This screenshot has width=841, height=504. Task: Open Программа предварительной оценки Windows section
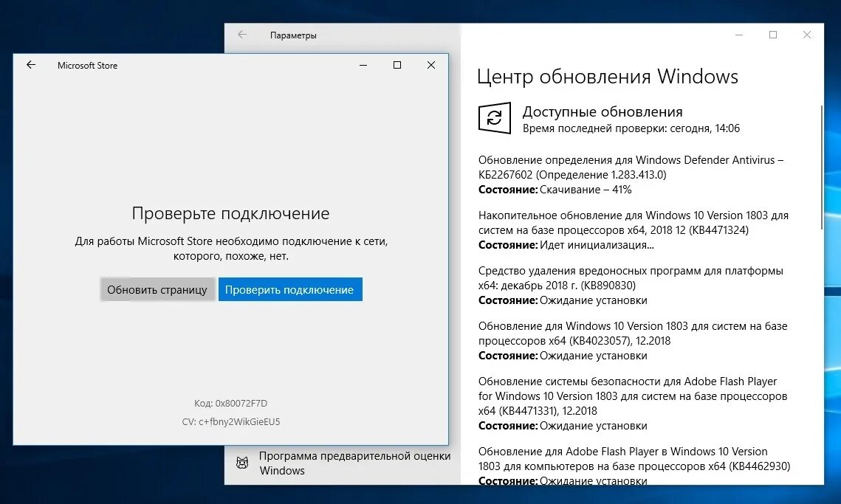[354, 463]
